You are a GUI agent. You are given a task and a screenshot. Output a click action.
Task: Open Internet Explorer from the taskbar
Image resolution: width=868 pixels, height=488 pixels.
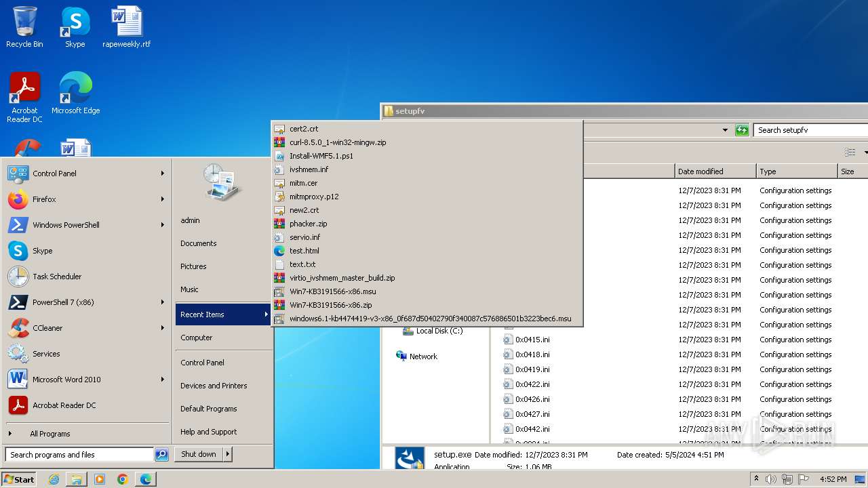point(54,479)
